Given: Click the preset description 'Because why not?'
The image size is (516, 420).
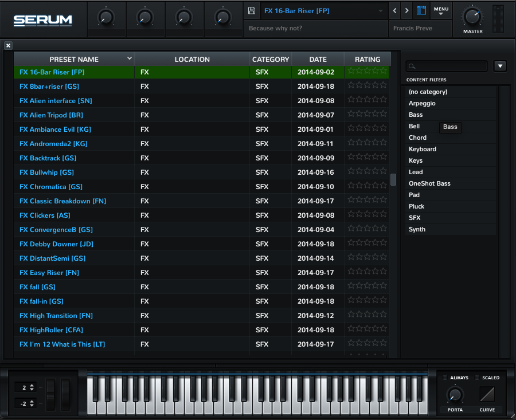Looking at the screenshot, I should (x=275, y=28).
